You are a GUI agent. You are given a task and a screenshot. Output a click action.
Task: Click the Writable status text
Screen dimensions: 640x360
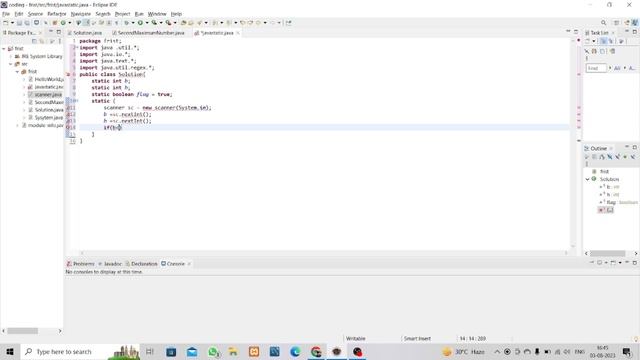coord(356,338)
